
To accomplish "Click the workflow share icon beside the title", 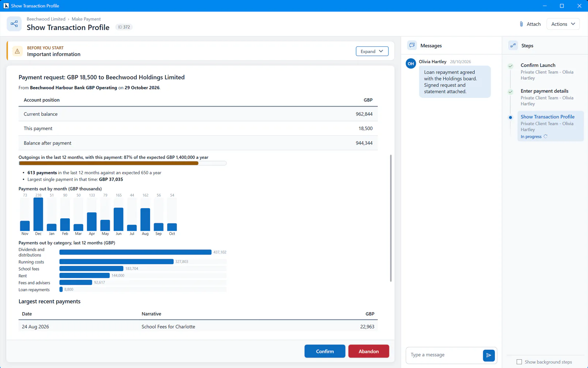I will [14, 24].
